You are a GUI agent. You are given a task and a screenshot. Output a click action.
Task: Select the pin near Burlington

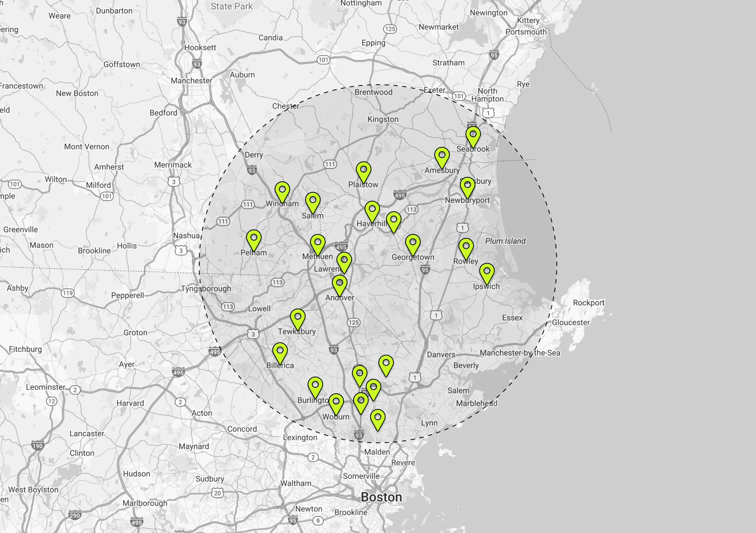pos(315,386)
